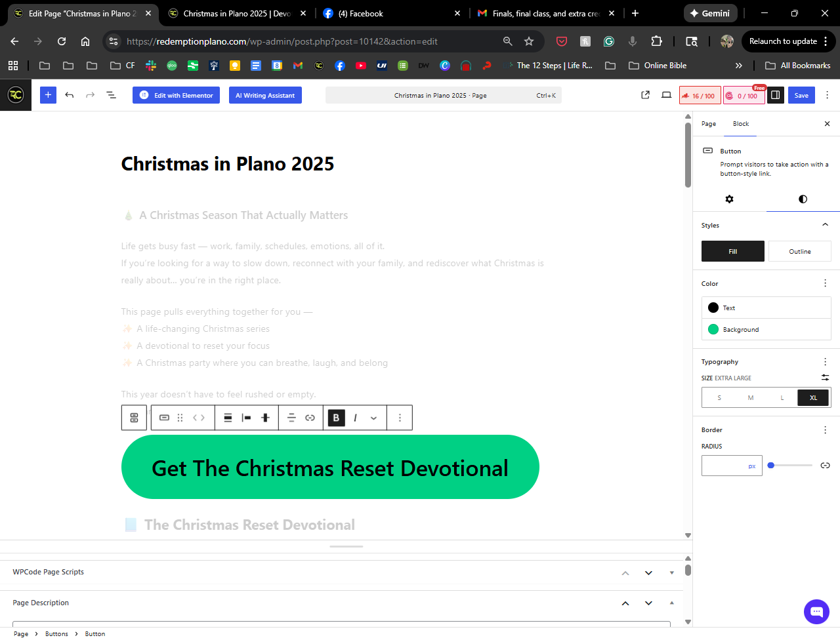This screenshot has width=840, height=640.
Task: Open Typography options three-dot menu
Action: pyautogui.click(x=825, y=362)
